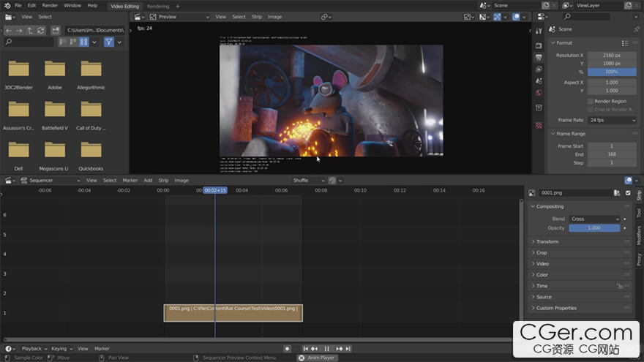Switch file browser to vertical list display
The width and height of the screenshot is (644, 362).
coord(62,42)
